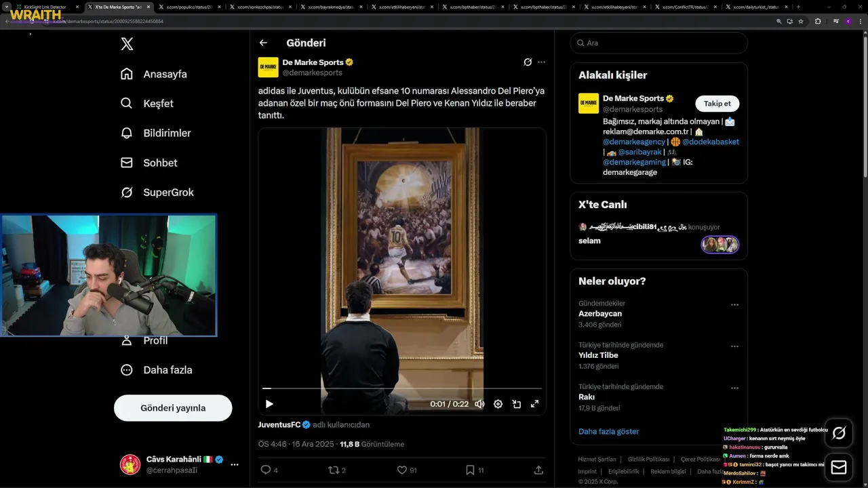This screenshot has width=868, height=488.
Task: Click the Grok icon on the post header
Action: (x=528, y=62)
